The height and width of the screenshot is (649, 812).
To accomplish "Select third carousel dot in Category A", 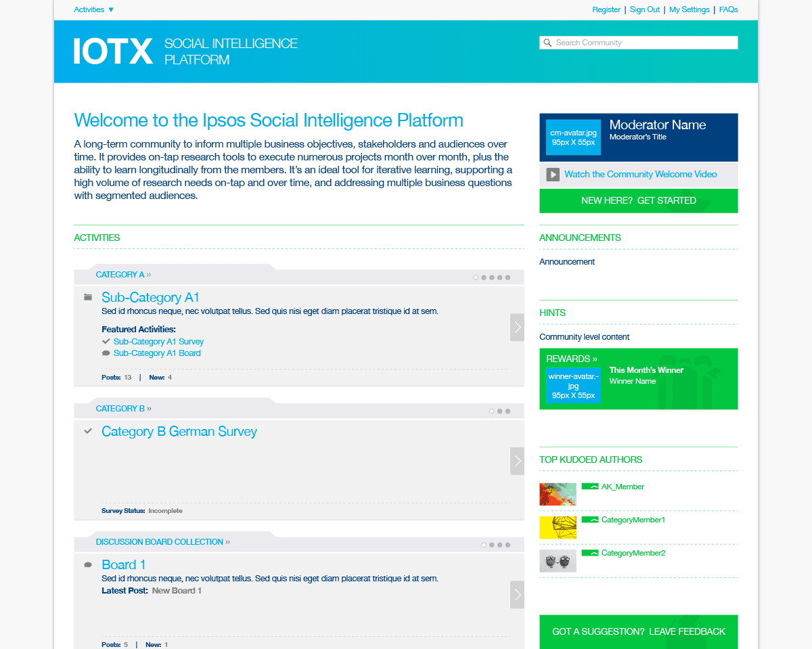I will coord(492,277).
